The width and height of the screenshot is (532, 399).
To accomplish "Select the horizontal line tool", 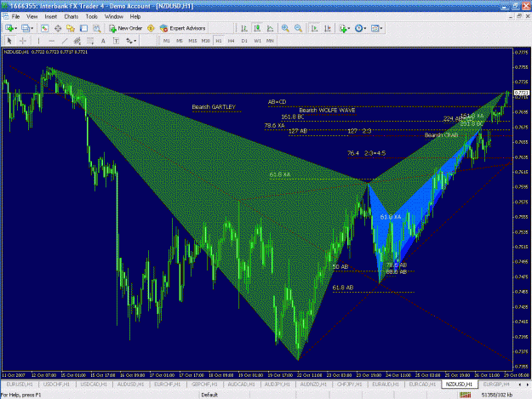I will pyautogui.click(x=52, y=41).
